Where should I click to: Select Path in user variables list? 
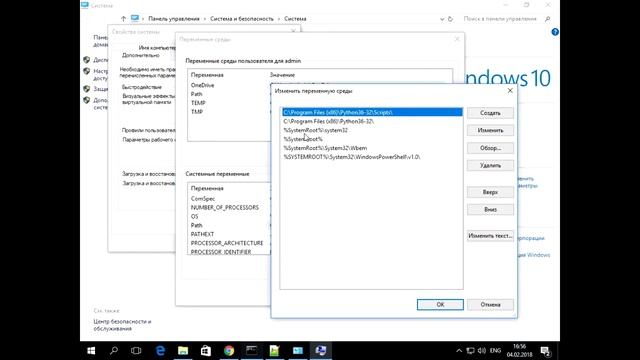click(x=196, y=94)
